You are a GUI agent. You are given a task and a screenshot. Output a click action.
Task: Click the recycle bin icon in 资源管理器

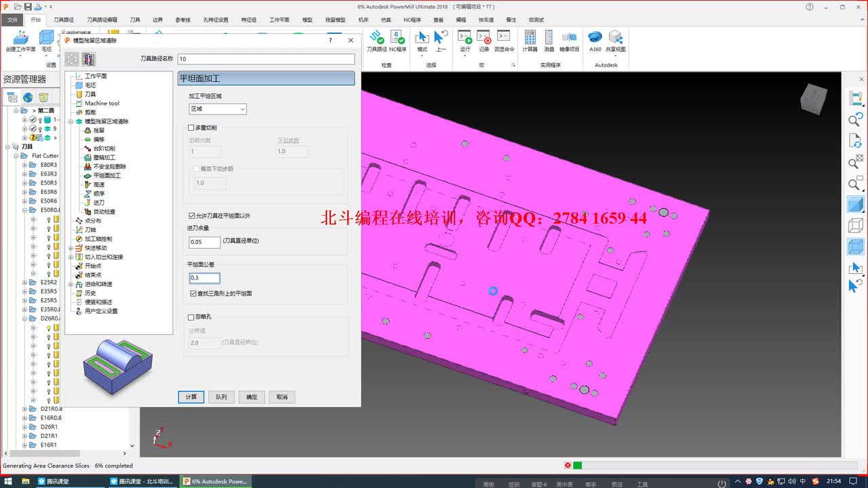pos(43,98)
